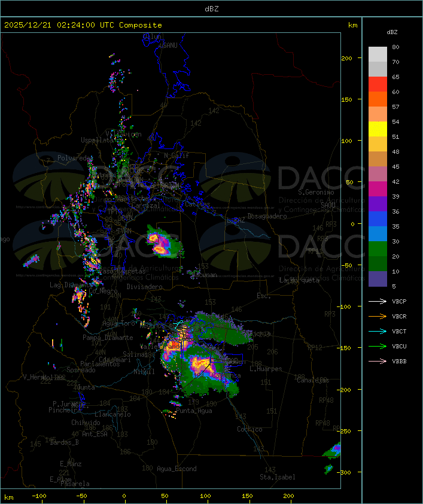Click the green 20 dBZ legend swatch

point(378,249)
